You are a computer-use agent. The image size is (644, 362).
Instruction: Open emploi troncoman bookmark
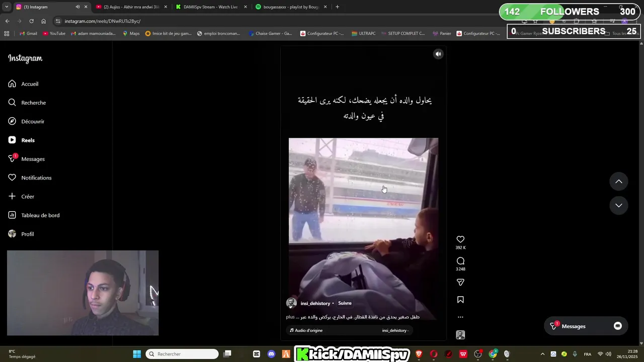(x=219, y=34)
